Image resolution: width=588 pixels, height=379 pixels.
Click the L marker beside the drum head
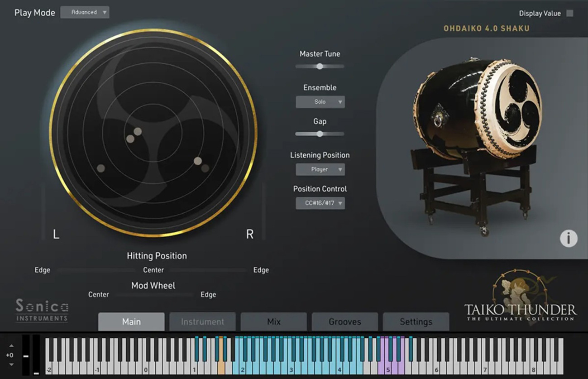coord(56,234)
